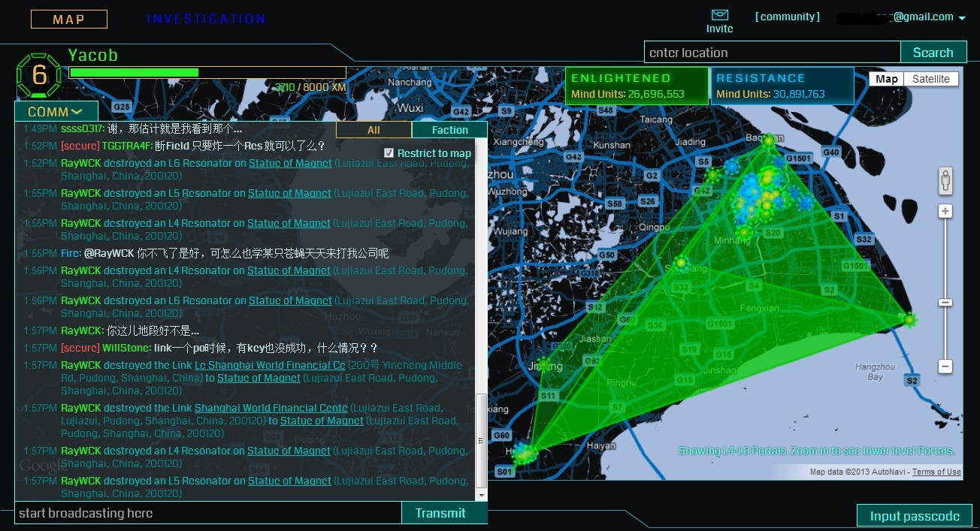Image resolution: width=980 pixels, height=531 pixels.
Task: Click player name ssss0317 in chat
Action: [x=82, y=128]
